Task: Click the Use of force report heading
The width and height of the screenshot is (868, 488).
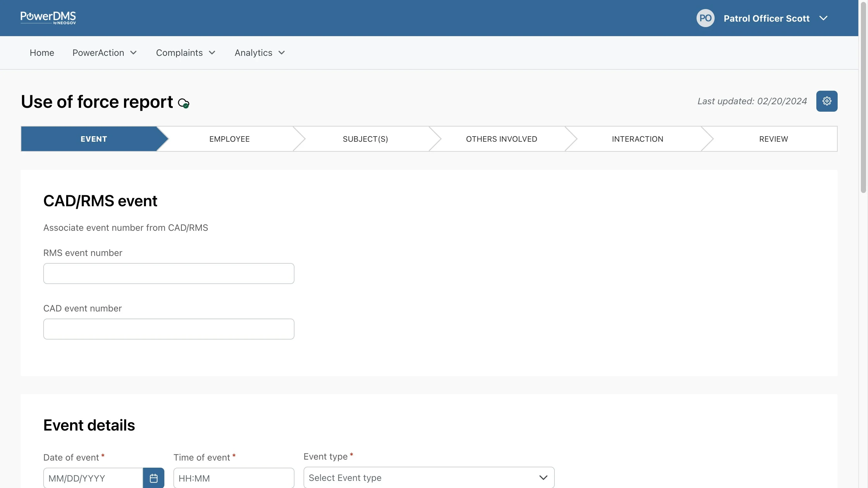Action: (97, 102)
